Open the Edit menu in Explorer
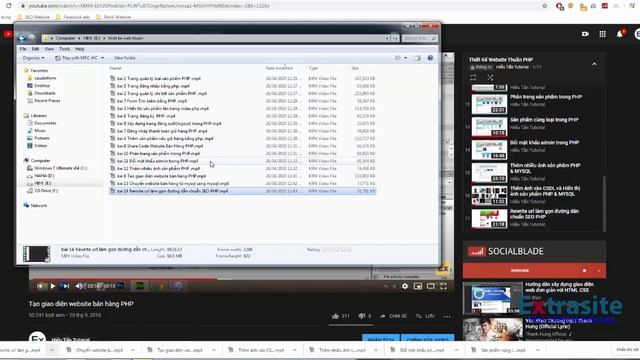Screen dimensions: 640x360 [x=36, y=49]
